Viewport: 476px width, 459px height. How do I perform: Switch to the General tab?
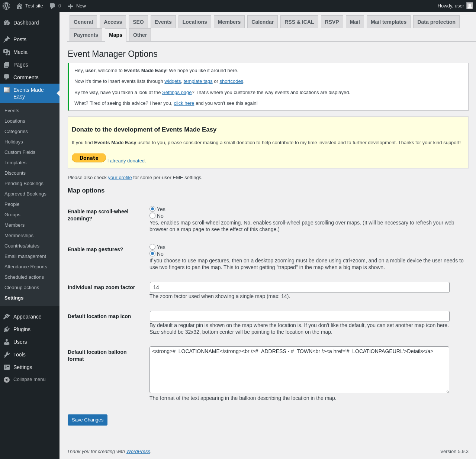[83, 22]
